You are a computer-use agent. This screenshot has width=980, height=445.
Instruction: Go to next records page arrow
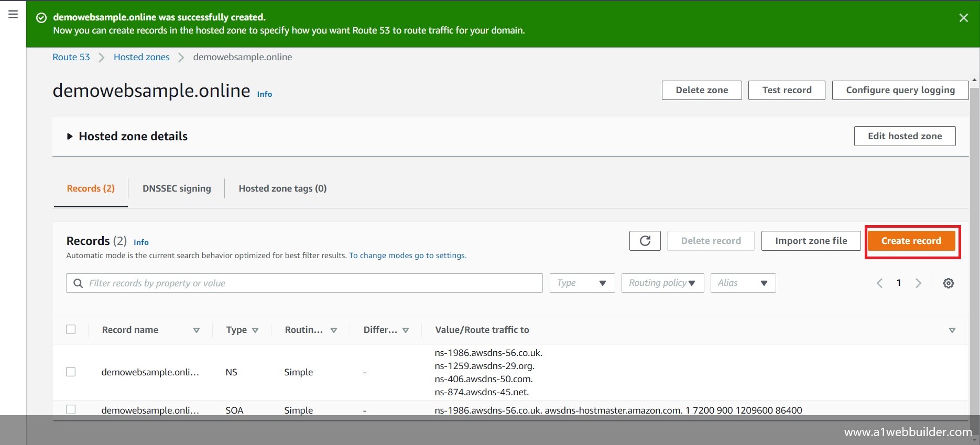[918, 283]
